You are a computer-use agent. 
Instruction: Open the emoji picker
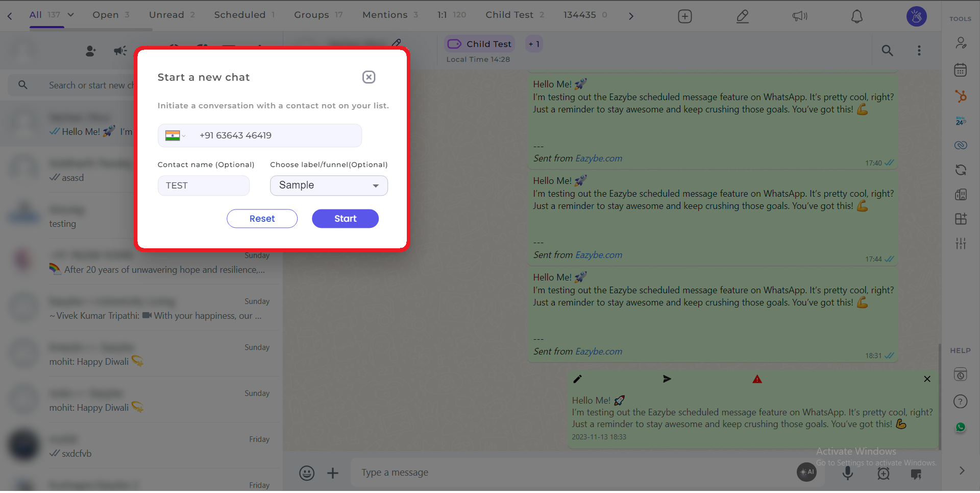point(307,473)
